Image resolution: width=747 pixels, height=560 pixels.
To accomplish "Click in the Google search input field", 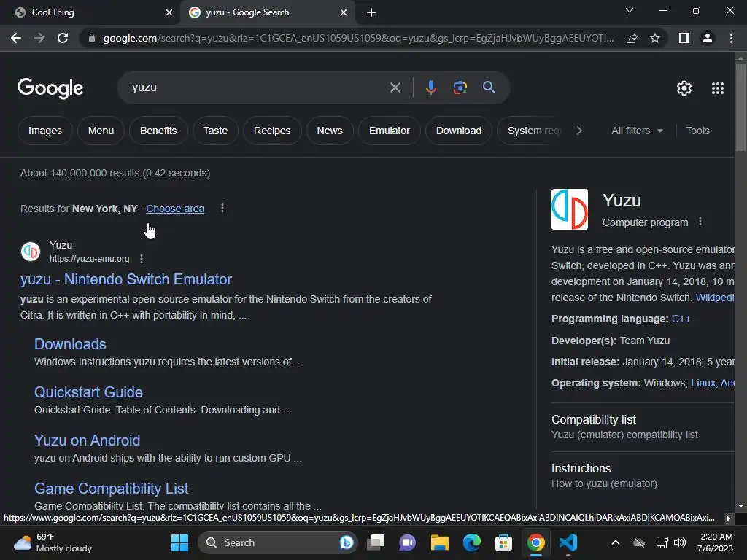I will [258, 87].
